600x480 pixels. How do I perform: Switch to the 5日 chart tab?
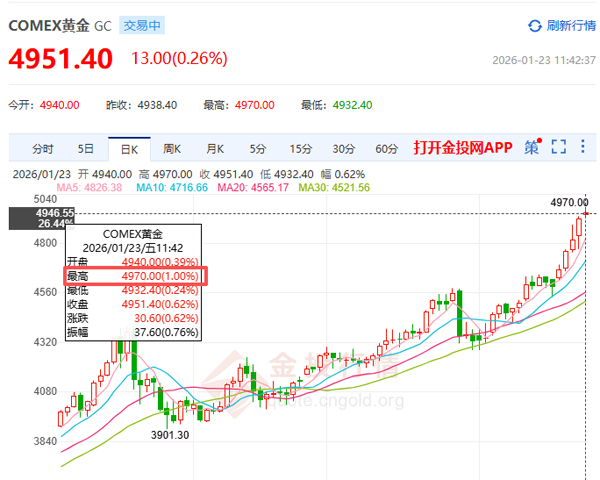tap(86, 149)
